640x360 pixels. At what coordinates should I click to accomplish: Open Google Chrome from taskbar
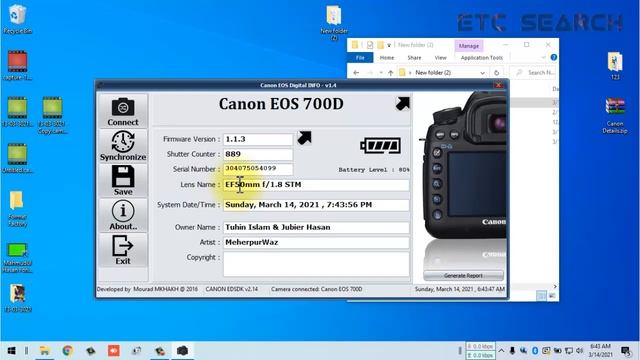click(x=67, y=351)
